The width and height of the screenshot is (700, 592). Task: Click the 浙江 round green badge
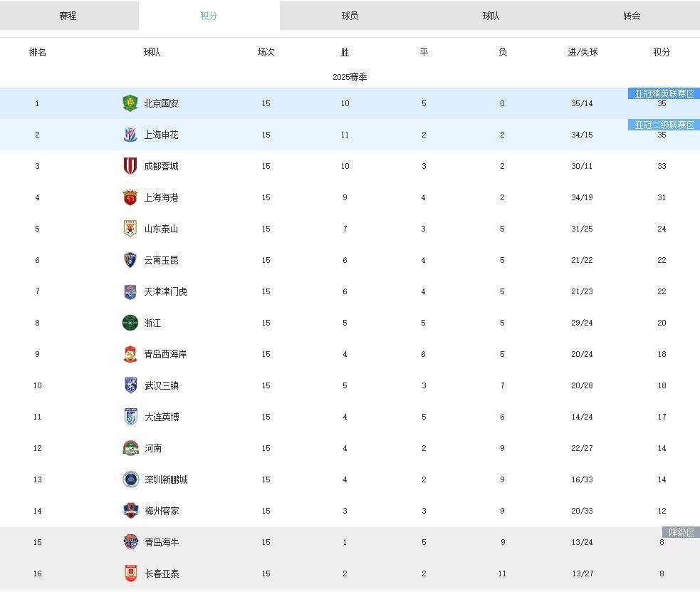coord(130,323)
